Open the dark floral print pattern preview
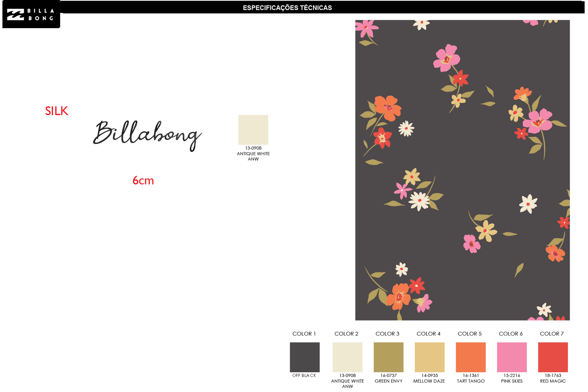Screen dimensions: 588x392 [x=462, y=170]
